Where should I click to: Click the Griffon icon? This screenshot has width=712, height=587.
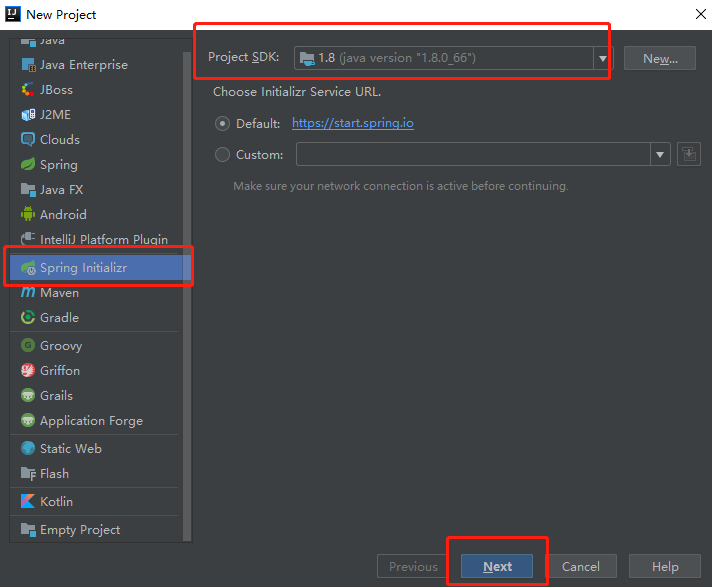click(28, 370)
